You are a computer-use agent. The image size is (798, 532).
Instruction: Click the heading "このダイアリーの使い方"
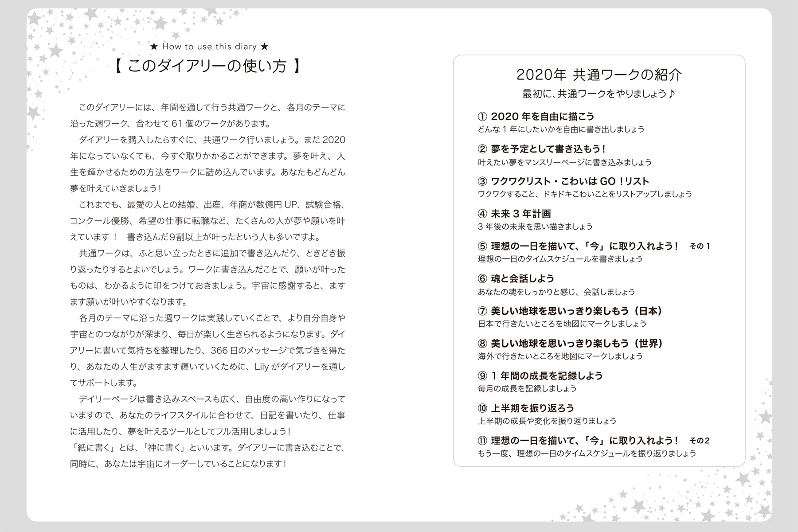(x=207, y=66)
